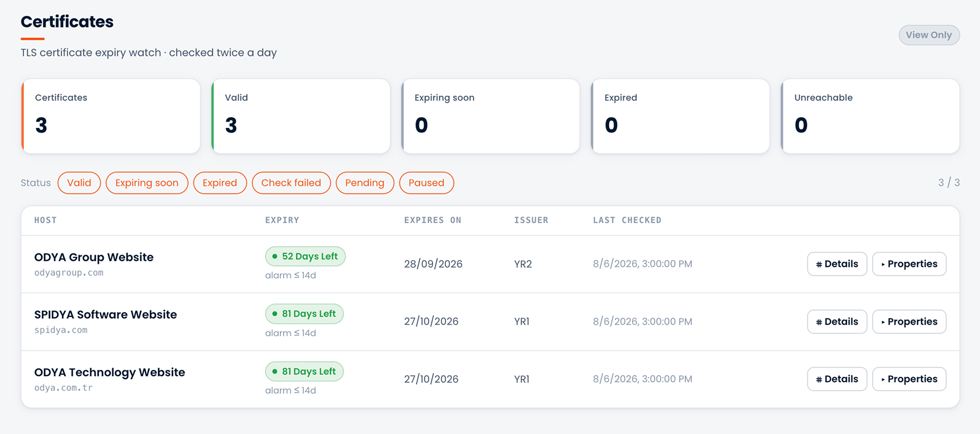The height and width of the screenshot is (434, 980).
Task: Click the odya.com.tr domain text
Action: (x=64, y=388)
